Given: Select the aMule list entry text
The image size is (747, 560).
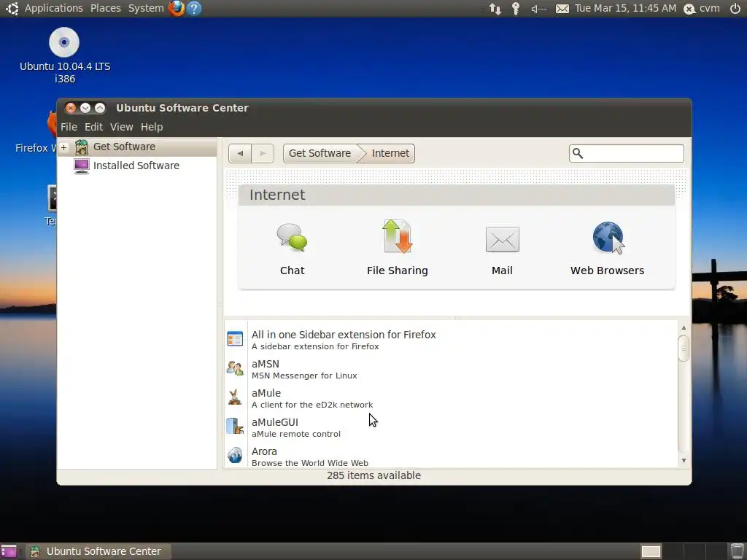Looking at the screenshot, I should pos(266,393).
